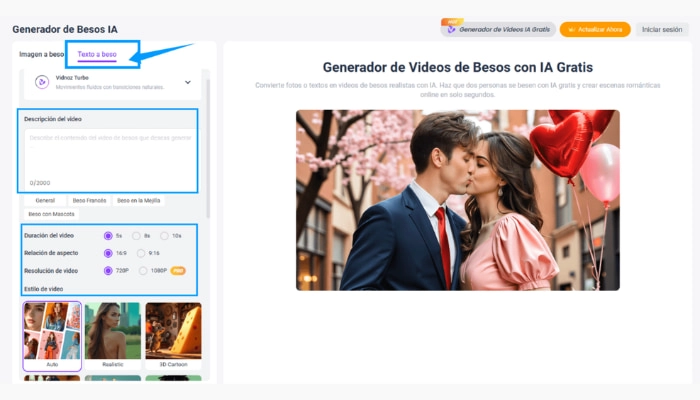The height and width of the screenshot is (400, 700).
Task: Focus the Descripción del video text field
Action: pyautogui.click(x=110, y=158)
